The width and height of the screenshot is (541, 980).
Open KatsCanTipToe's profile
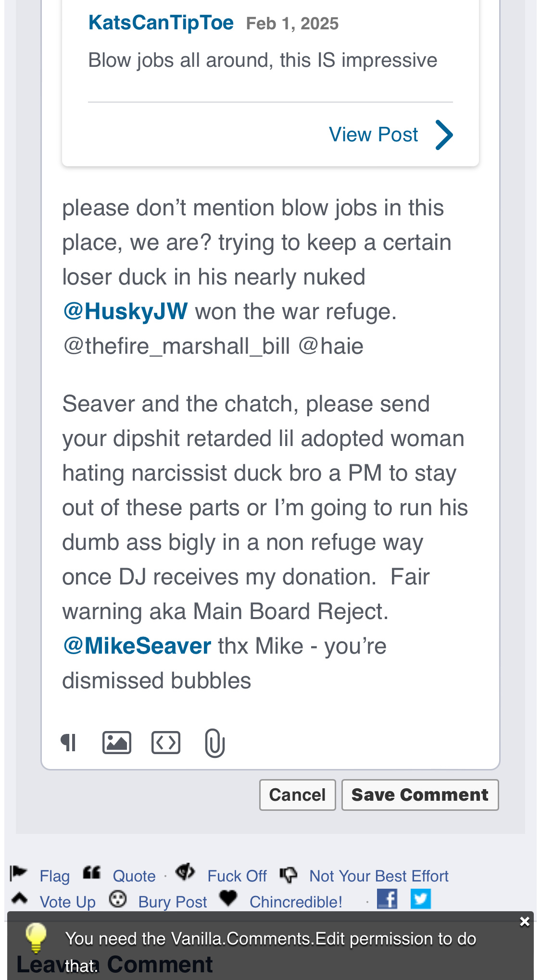[161, 23]
